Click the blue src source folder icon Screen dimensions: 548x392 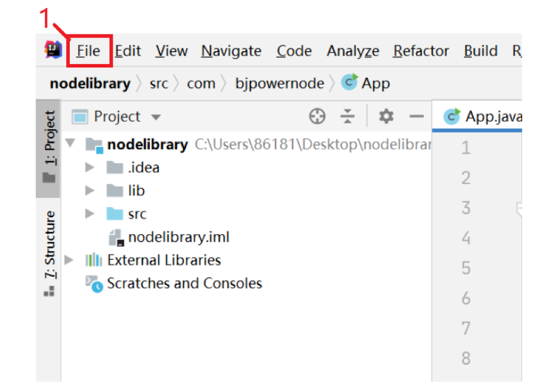115,213
